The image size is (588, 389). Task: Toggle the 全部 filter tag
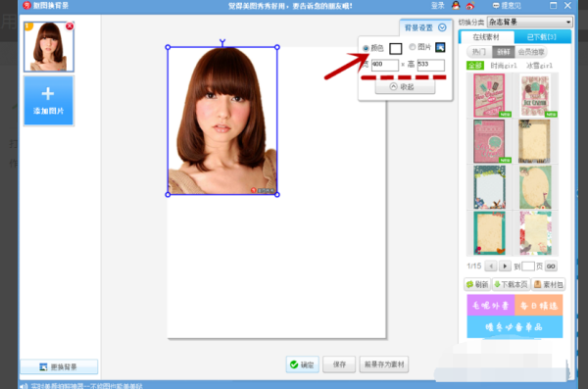(x=474, y=66)
